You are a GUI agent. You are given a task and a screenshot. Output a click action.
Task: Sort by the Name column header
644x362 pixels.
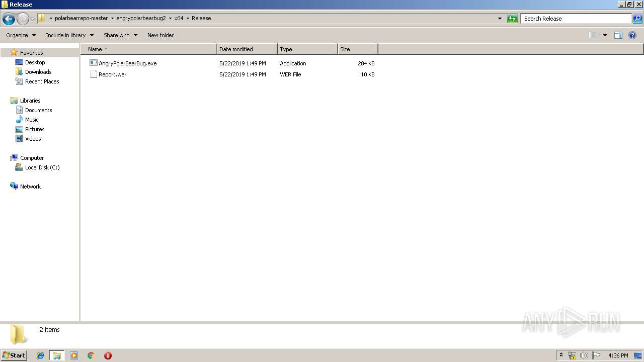coord(149,49)
